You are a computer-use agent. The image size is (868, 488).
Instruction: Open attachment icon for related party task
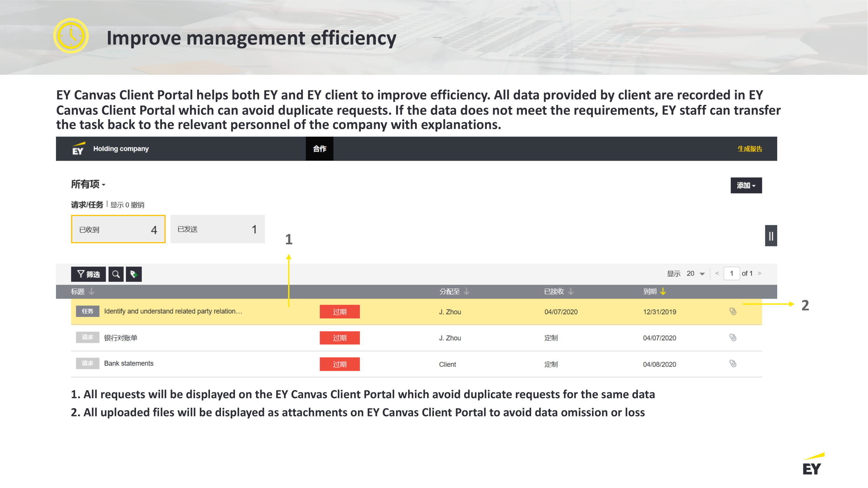coord(733,312)
